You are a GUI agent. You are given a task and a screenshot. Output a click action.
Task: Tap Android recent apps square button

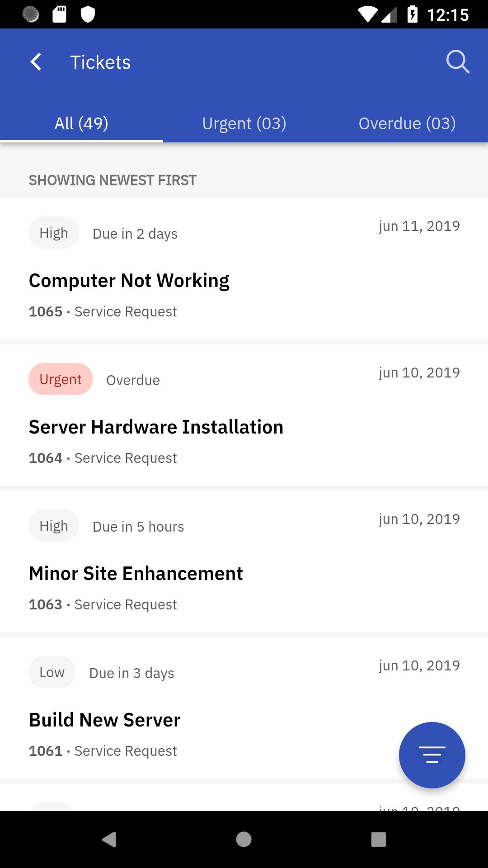pos(379,839)
